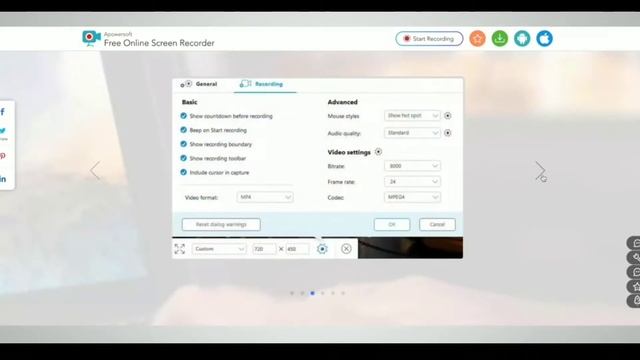Click gear icon beside Video settings
Image resolution: width=640 pixels, height=360 pixels.
[378, 152]
